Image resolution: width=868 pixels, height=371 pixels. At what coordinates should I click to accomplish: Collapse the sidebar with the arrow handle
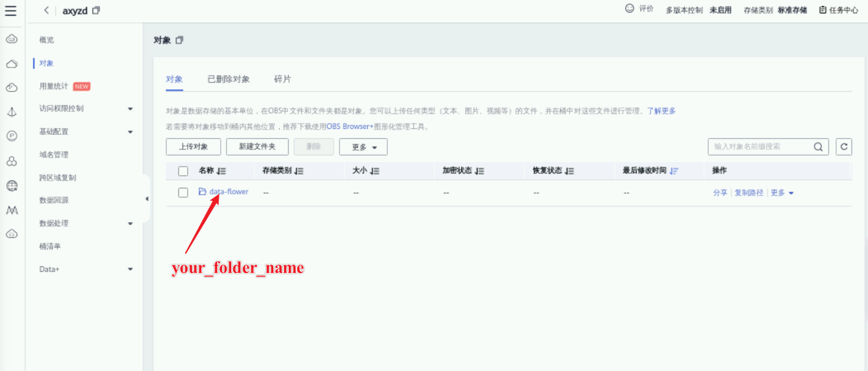coord(146,199)
